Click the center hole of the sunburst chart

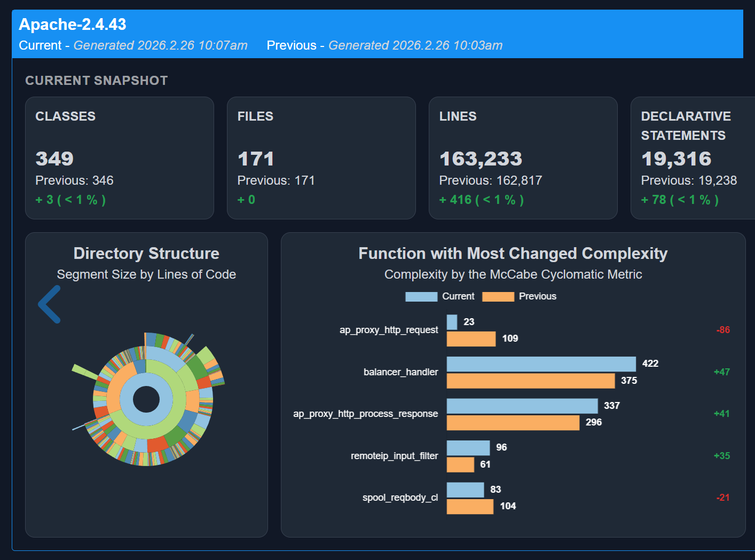click(146, 399)
